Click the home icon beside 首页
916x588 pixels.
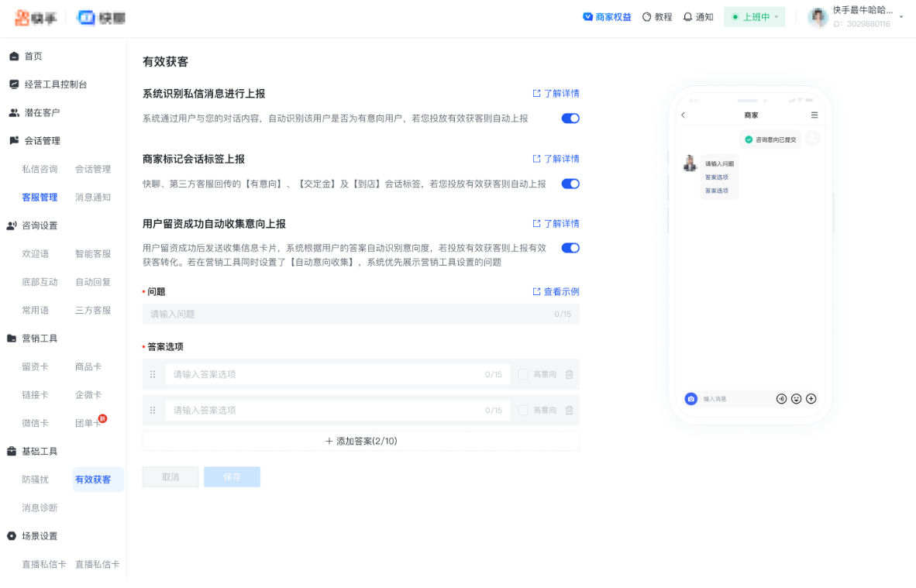(12, 56)
